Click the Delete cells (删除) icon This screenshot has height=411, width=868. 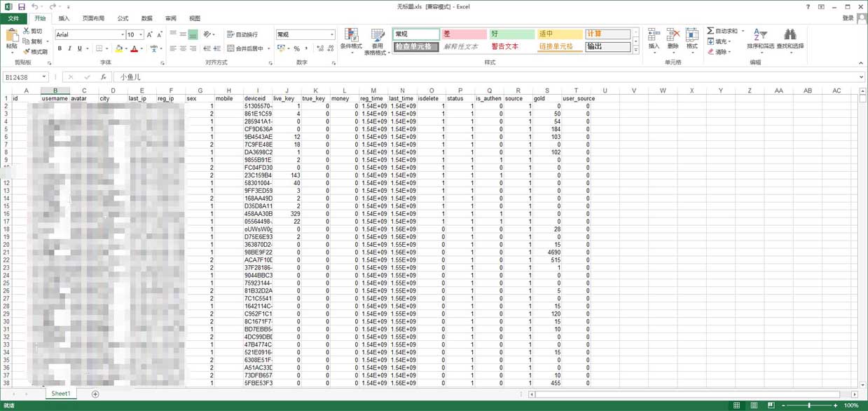(673, 35)
